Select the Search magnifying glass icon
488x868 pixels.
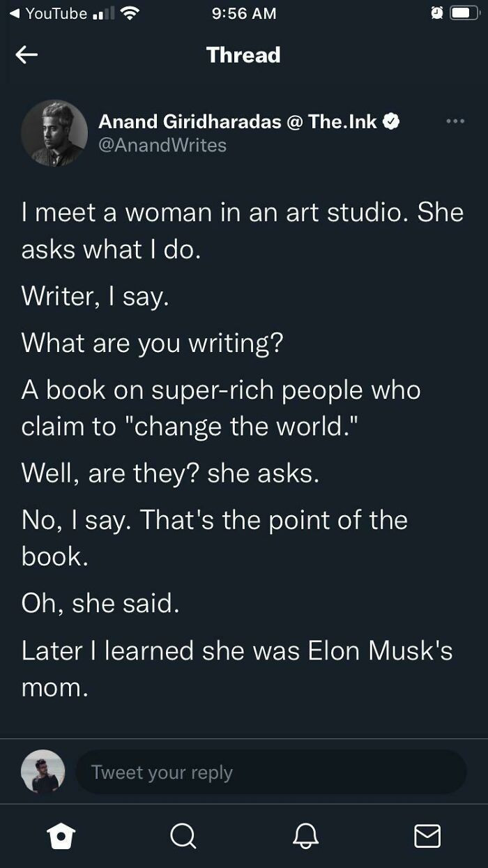[x=183, y=836]
